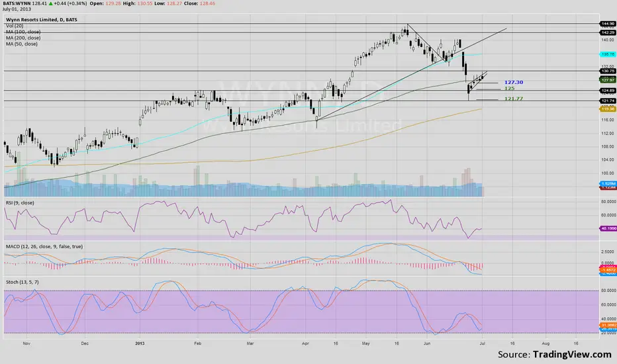Image resolution: width=617 pixels, height=364 pixels.
Task: Click the 60.0000 level on RSI axis
Action: pos(609,215)
